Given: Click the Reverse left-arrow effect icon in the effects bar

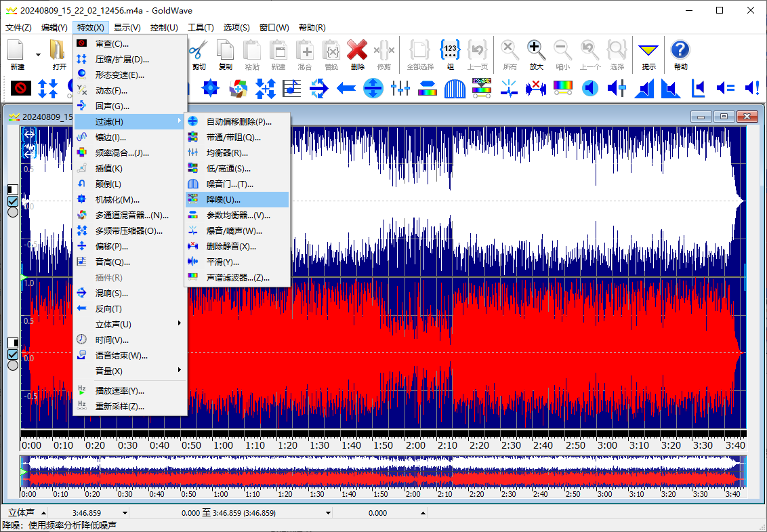Looking at the screenshot, I should click(x=346, y=88).
